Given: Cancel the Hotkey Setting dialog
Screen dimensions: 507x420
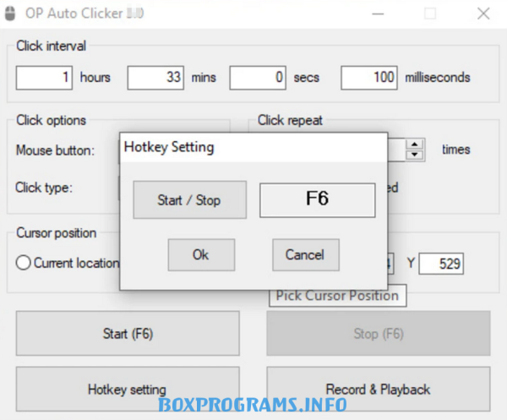Looking at the screenshot, I should tap(305, 254).
